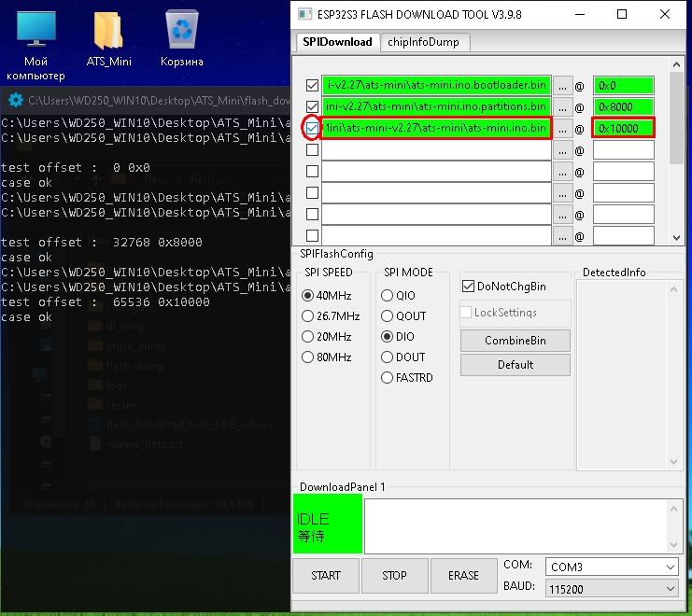Maximize the Flash Download Tool window
The image size is (692, 616).
click(x=622, y=15)
